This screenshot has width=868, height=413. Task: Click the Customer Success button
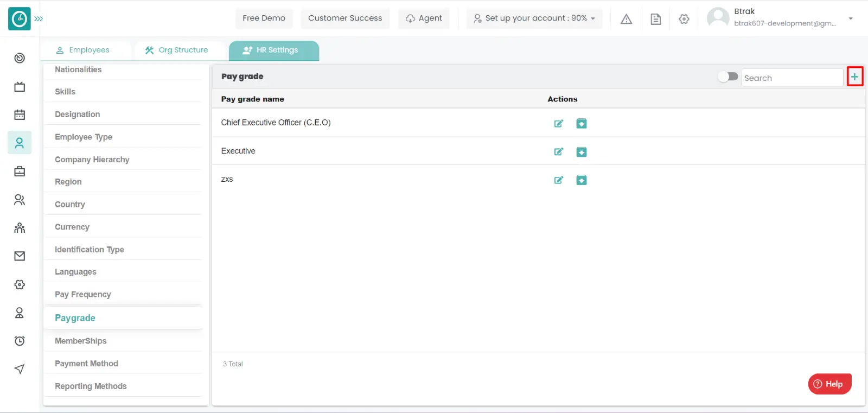click(345, 18)
